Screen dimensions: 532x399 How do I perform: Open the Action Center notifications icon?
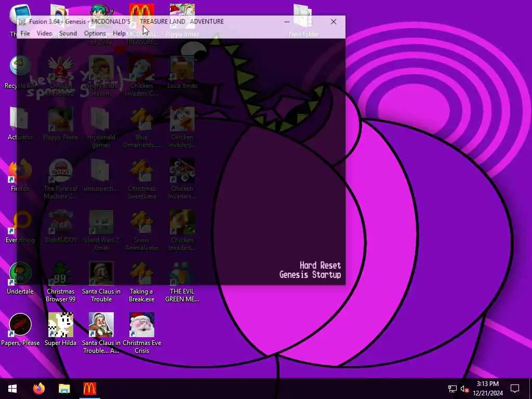click(x=515, y=389)
